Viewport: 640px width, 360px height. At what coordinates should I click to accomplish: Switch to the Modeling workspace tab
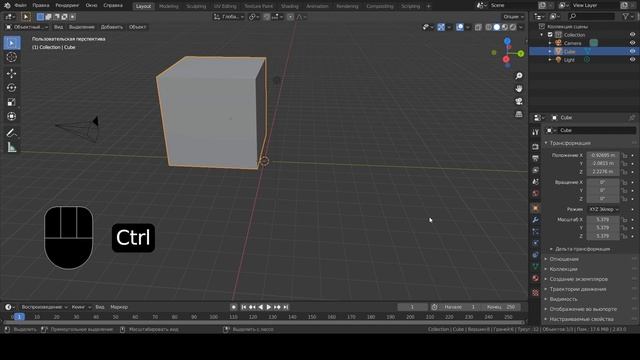click(169, 6)
